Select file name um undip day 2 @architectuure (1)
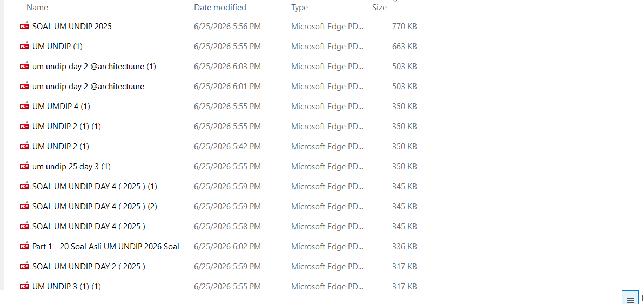The image size is (644, 304). [x=94, y=66]
